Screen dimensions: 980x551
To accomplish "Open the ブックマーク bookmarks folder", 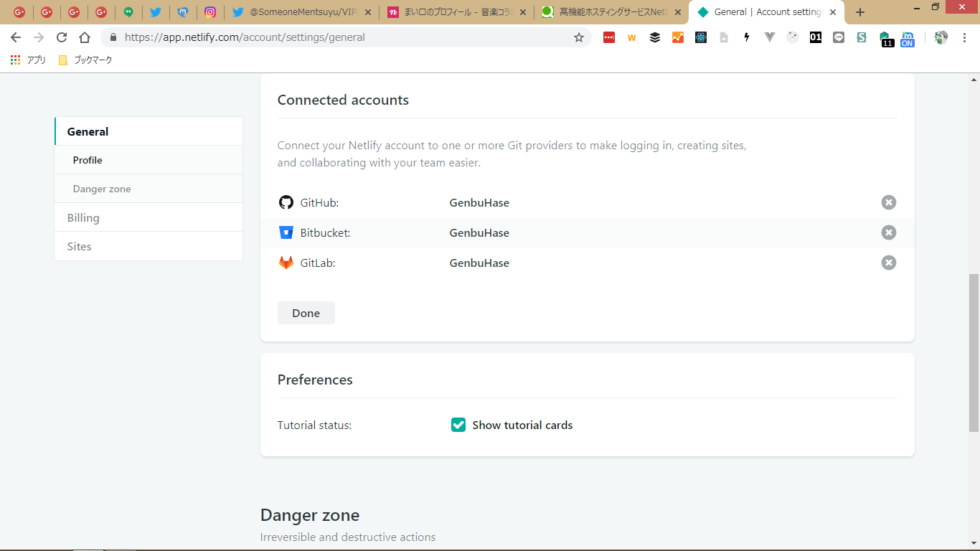I will point(85,60).
